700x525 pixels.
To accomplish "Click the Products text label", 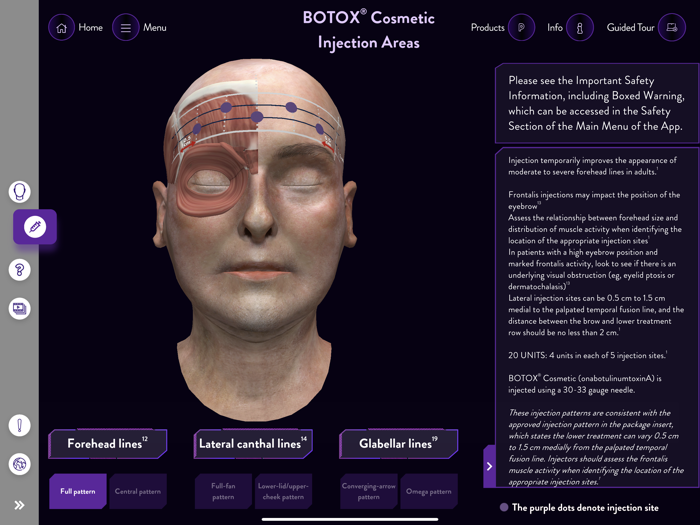I will 488,28.
